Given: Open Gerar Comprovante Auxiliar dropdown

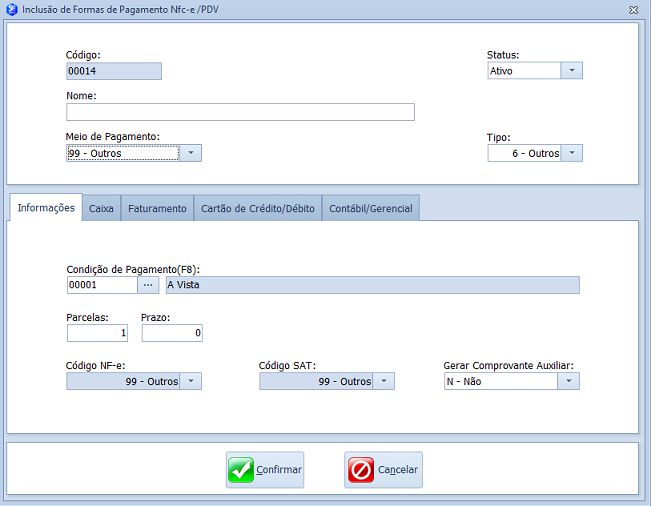Looking at the screenshot, I should [x=569, y=381].
